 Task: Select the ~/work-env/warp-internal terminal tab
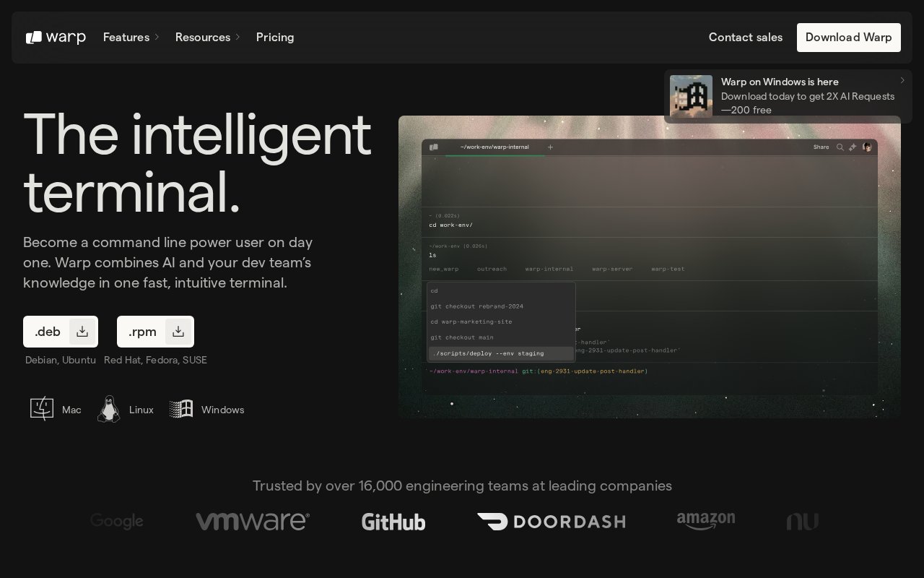[x=494, y=147]
